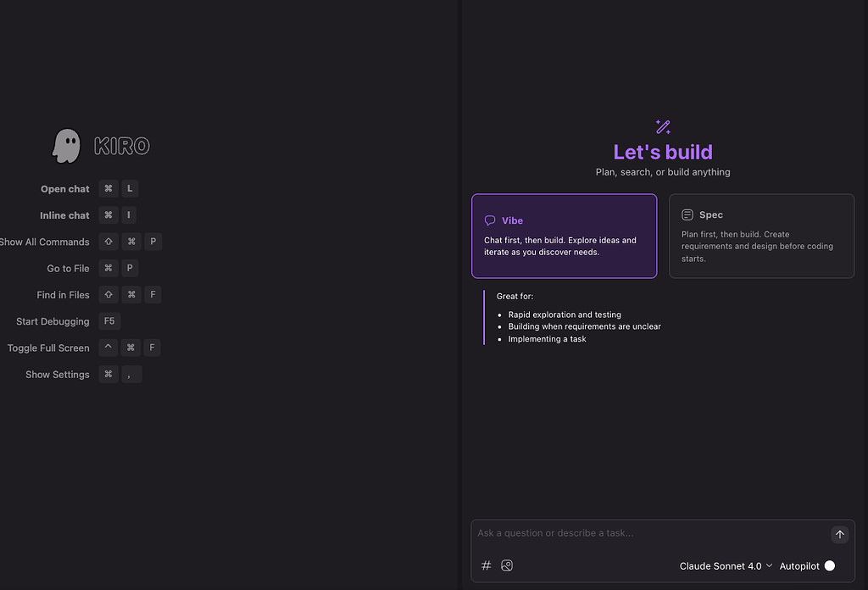Viewport: 868px width, 590px height.
Task: Select the Spec mode card
Action: pyautogui.click(x=761, y=236)
